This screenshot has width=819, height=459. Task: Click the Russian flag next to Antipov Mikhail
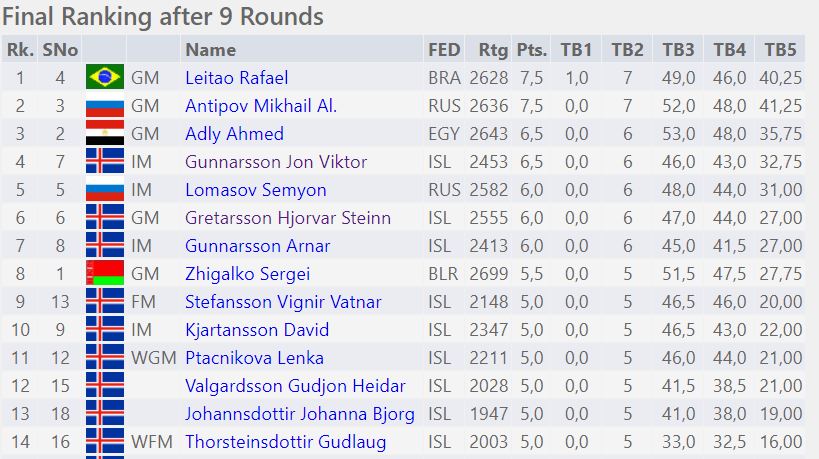104,105
